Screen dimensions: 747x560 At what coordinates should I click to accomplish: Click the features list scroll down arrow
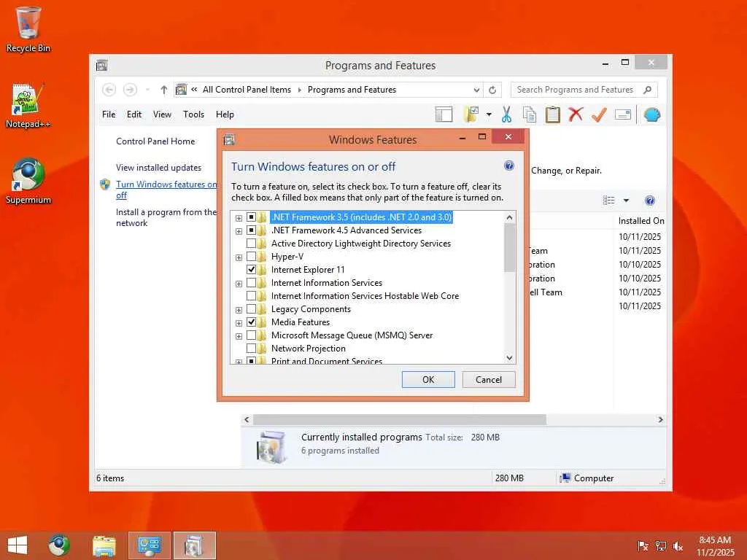509,357
